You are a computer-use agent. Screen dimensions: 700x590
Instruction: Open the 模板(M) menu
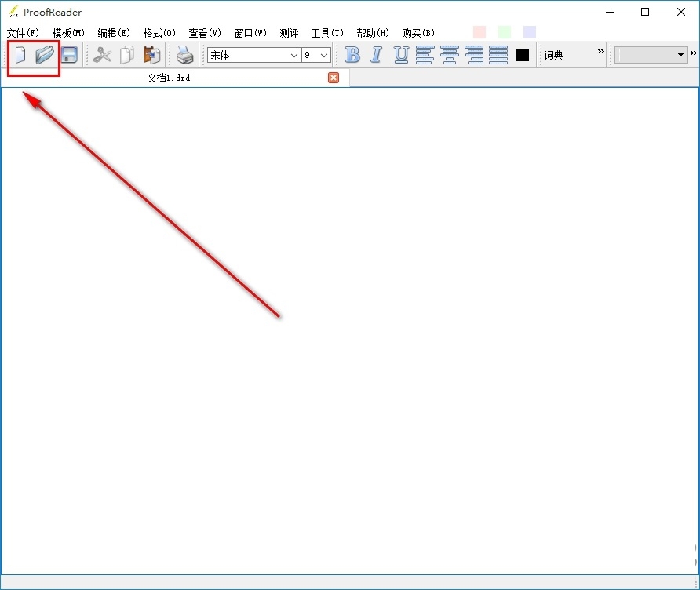click(x=68, y=33)
